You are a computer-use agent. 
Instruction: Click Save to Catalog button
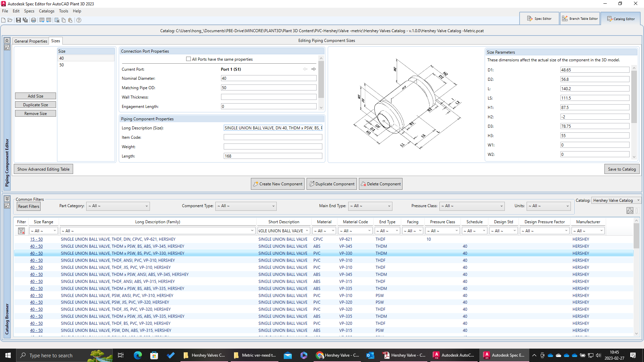[x=622, y=169]
